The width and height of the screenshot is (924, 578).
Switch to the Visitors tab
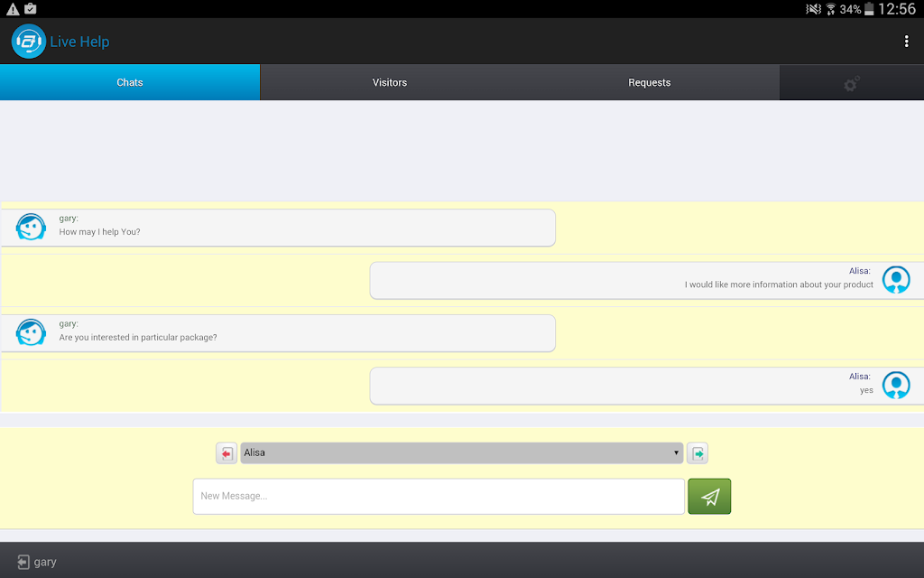(390, 82)
